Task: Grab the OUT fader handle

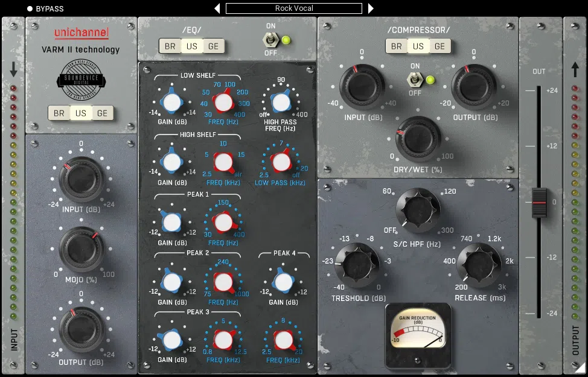Action: (x=539, y=203)
